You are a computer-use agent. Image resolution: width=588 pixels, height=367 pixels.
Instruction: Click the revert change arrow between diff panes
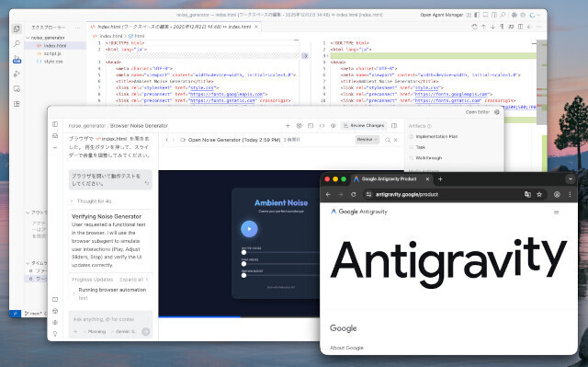tap(305, 56)
